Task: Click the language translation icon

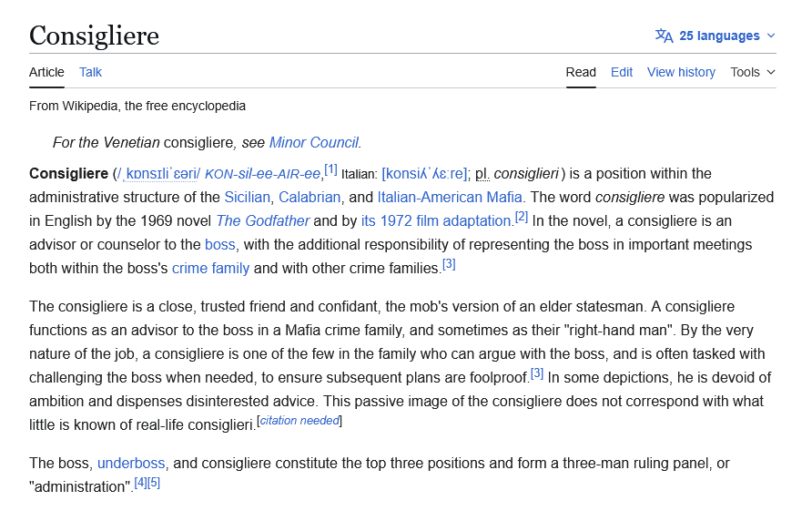Action: [664, 36]
